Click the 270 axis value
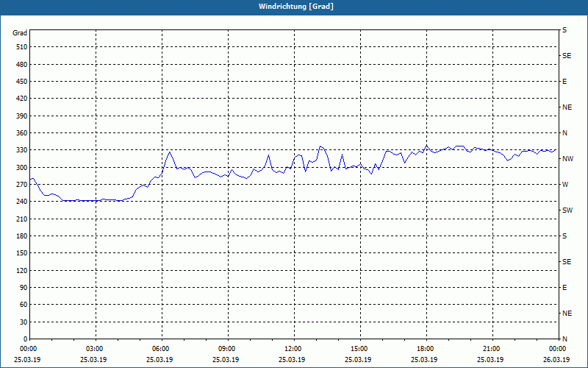The width and height of the screenshot is (588, 368). 22,185
